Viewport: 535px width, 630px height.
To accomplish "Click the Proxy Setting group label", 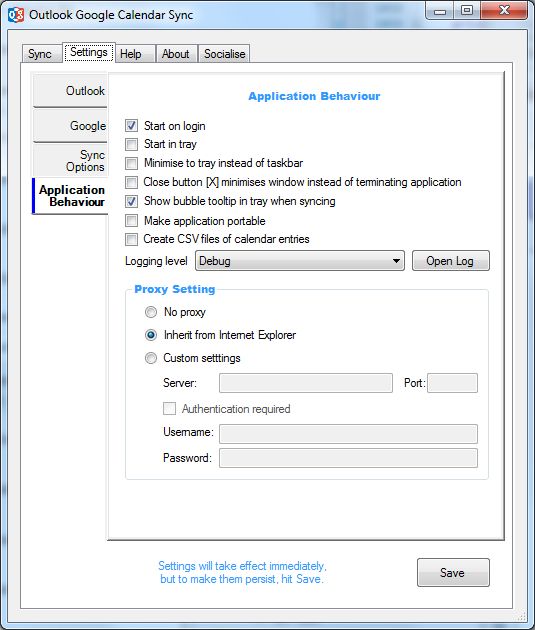I will (x=175, y=289).
